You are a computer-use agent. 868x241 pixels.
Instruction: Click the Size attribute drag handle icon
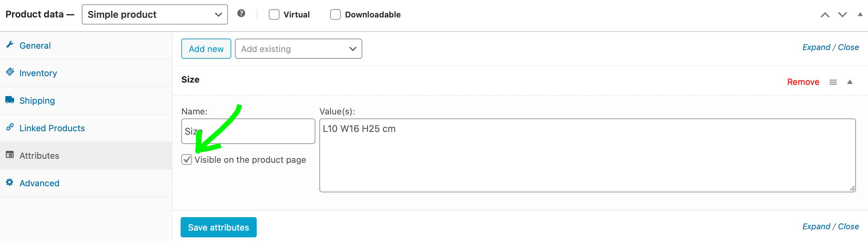coord(833,82)
